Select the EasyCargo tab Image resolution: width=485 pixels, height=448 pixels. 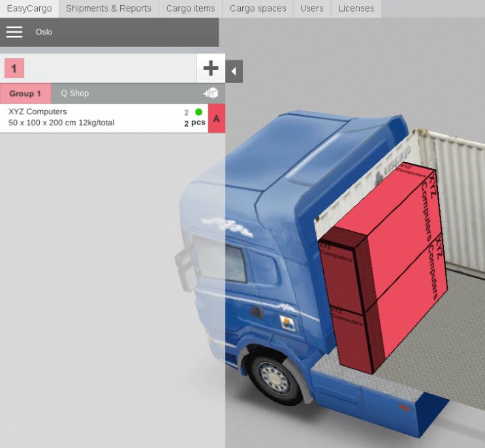coord(29,8)
